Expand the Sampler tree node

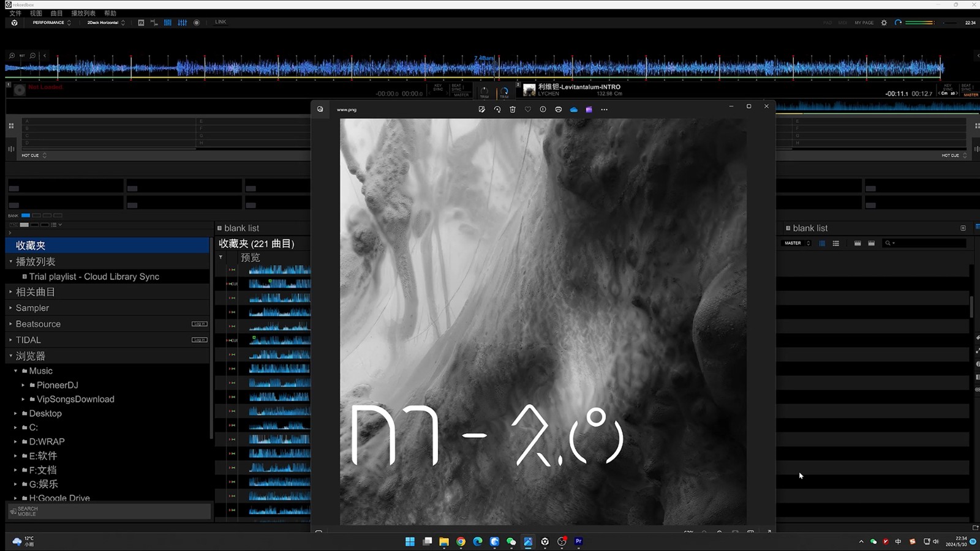tap(10, 308)
